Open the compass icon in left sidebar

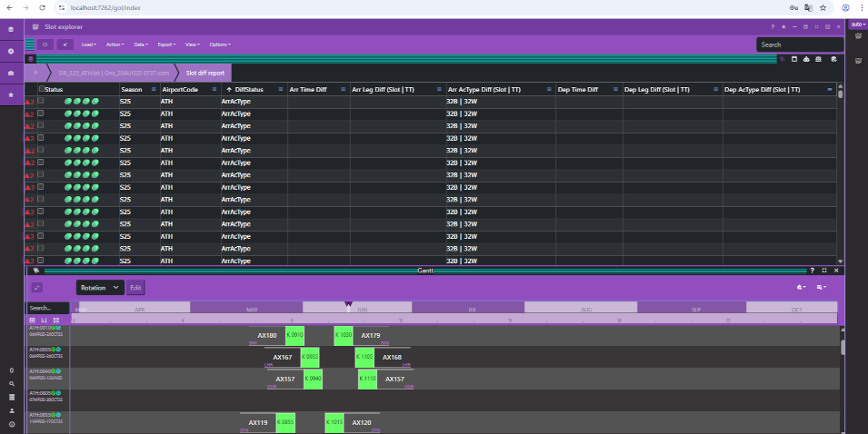[11, 51]
